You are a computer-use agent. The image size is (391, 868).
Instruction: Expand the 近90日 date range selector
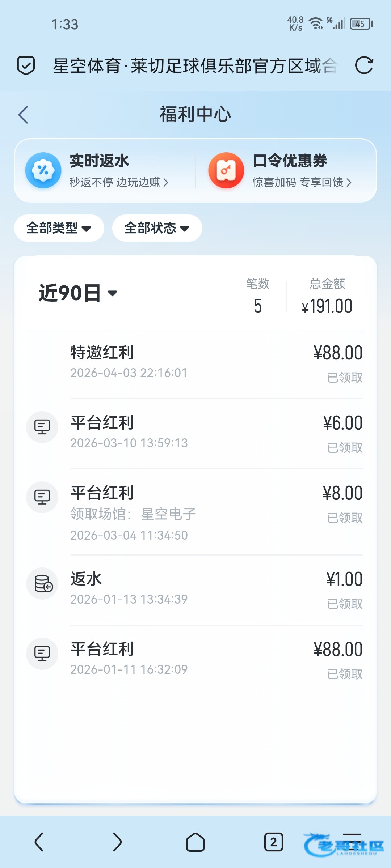pyautogui.click(x=78, y=293)
